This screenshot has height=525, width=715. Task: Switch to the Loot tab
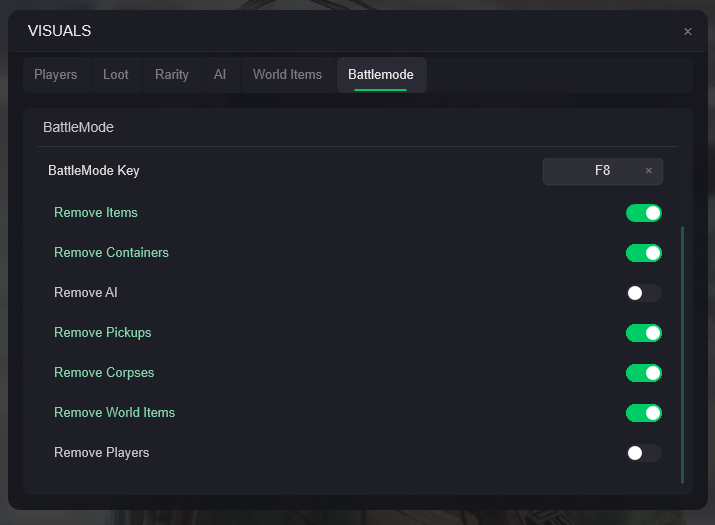pyautogui.click(x=116, y=75)
